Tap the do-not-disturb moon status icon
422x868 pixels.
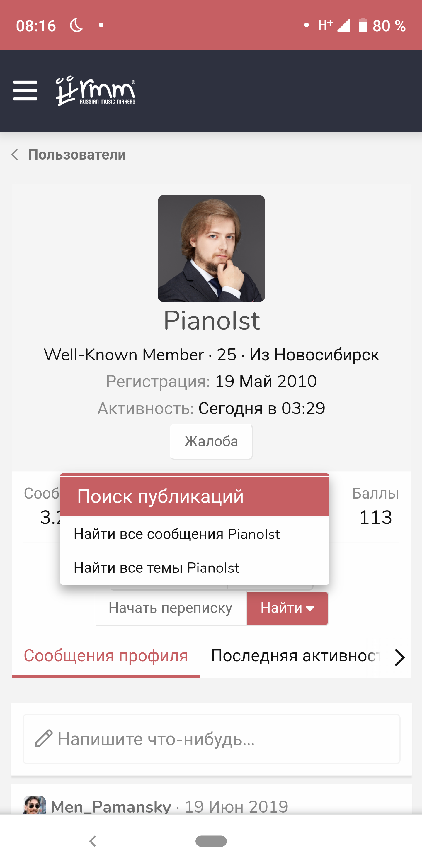[x=76, y=26]
